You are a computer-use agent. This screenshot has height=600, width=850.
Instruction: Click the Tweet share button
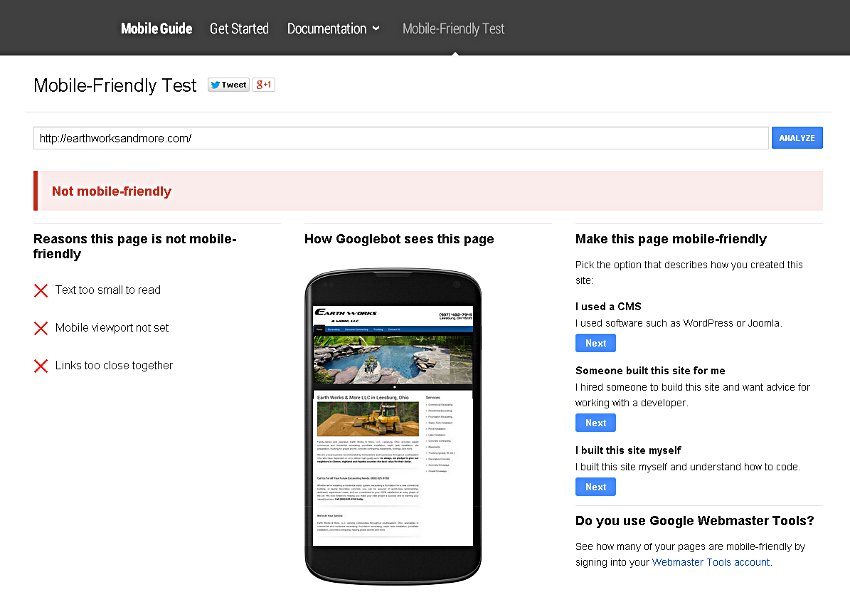click(x=228, y=85)
